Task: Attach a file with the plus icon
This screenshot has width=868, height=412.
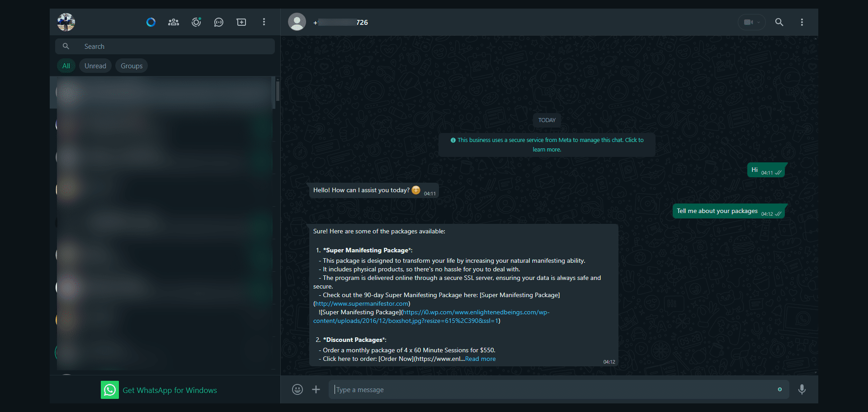Action: point(316,389)
